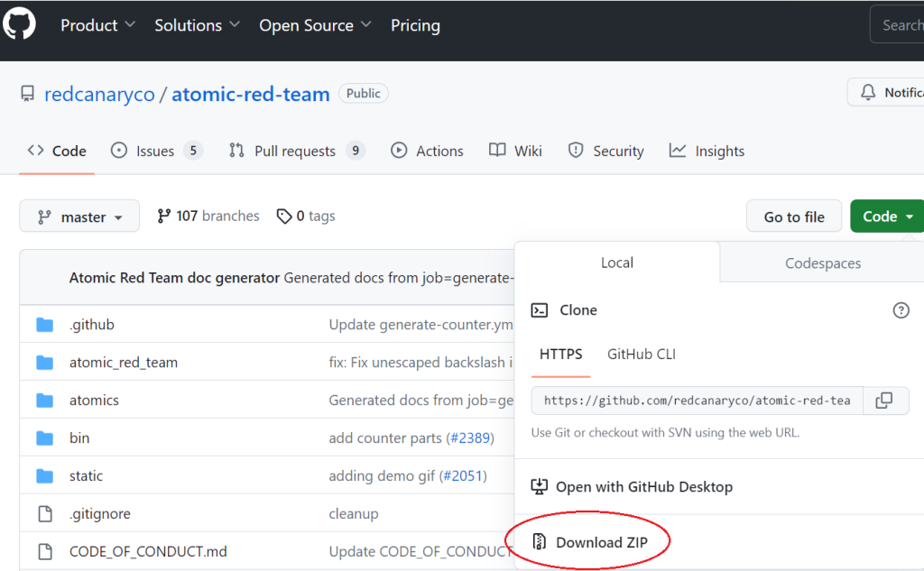924x571 pixels.
Task: Open the Issues tab
Action: [155, 152]
